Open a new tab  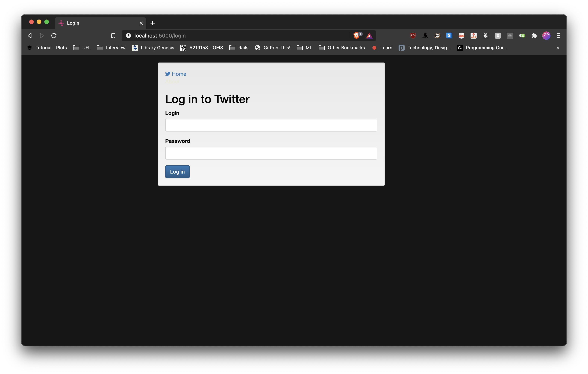click(x=153, y=23)
